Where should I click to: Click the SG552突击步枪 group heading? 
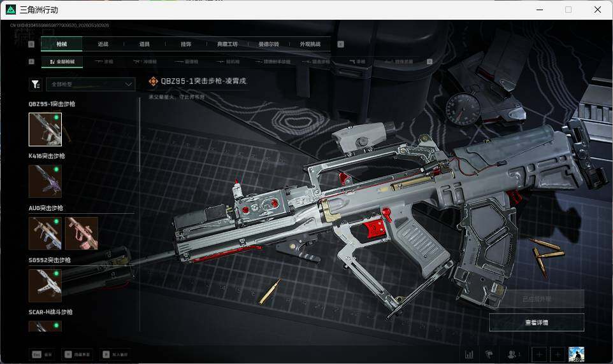coord(49,260)
